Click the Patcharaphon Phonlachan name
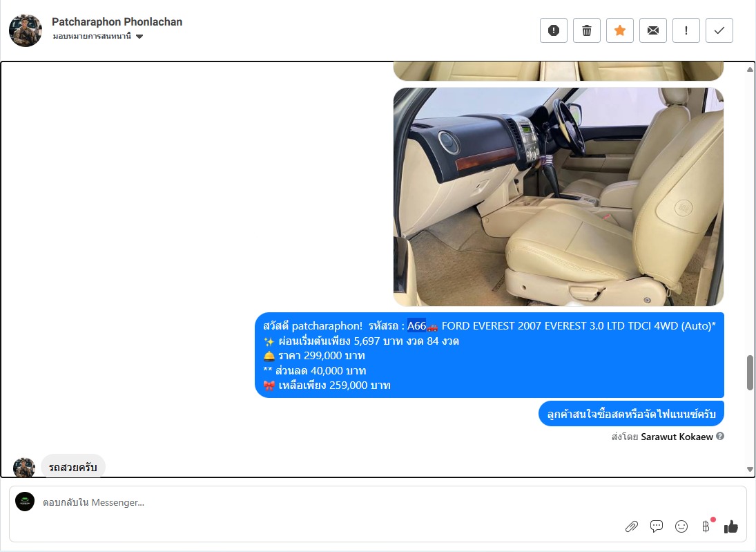The width and height of the screenshot is (756, 552). tap(117, 21)
